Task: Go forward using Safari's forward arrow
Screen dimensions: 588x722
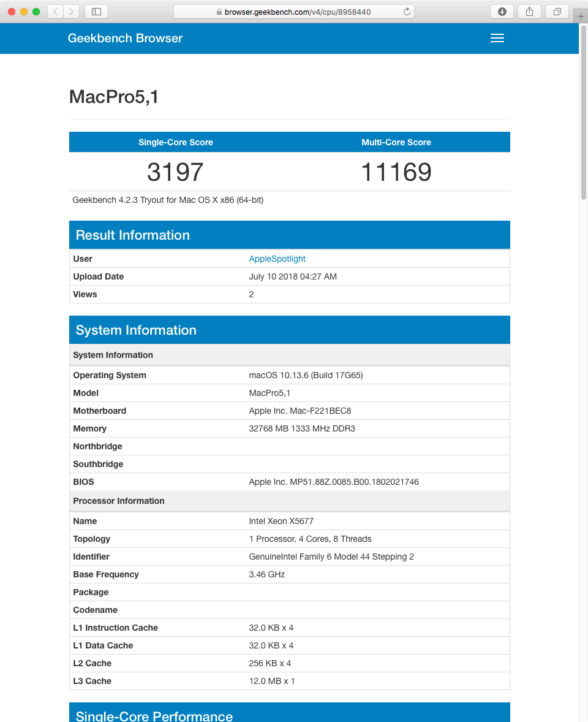Action: [71, 12]
